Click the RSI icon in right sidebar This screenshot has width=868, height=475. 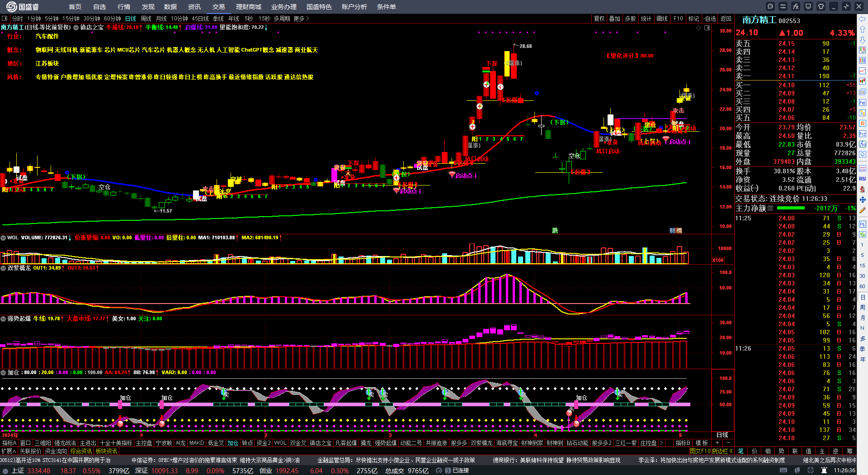(863, 179)
